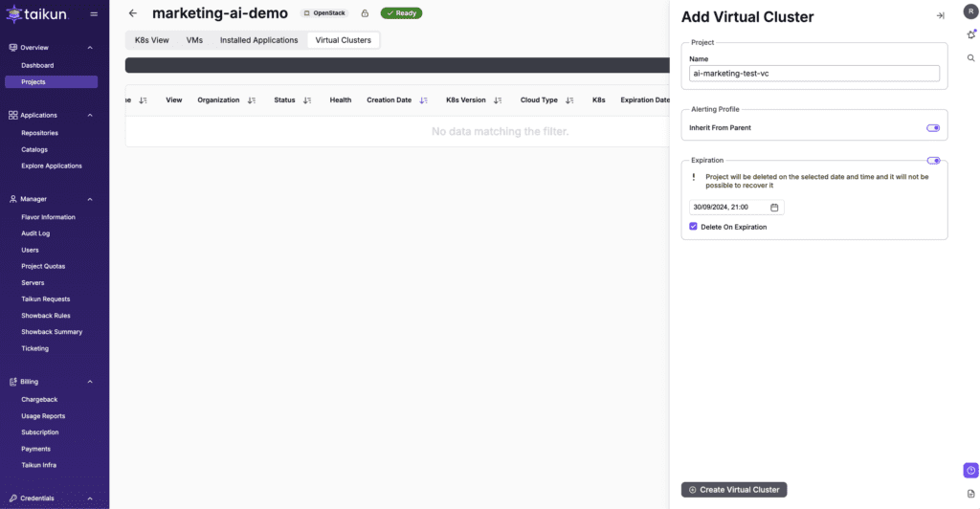Open the documentation file icon
Viewport: 980px width, 509px height.
(x=970, y=493)
